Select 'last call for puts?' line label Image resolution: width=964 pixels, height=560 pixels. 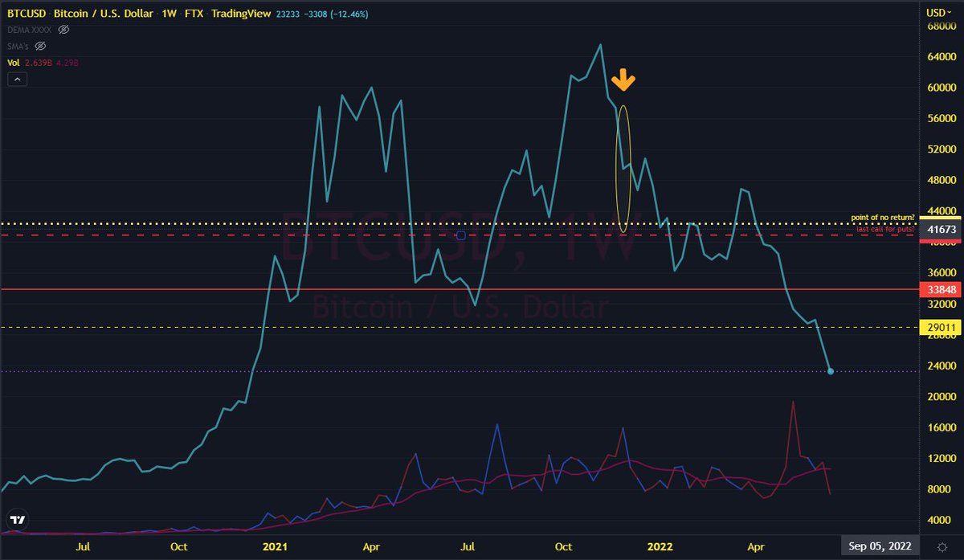pyautogui.click(x=884, y=230)
